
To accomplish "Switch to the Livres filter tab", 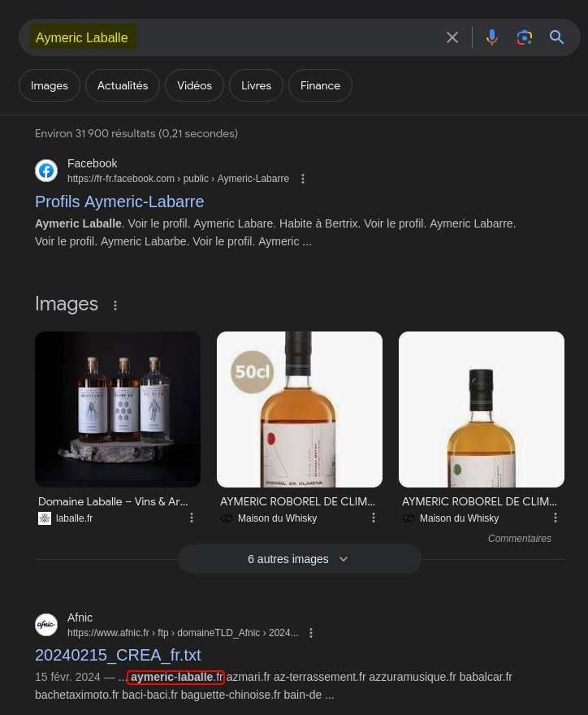I will [x=256, y=85].
